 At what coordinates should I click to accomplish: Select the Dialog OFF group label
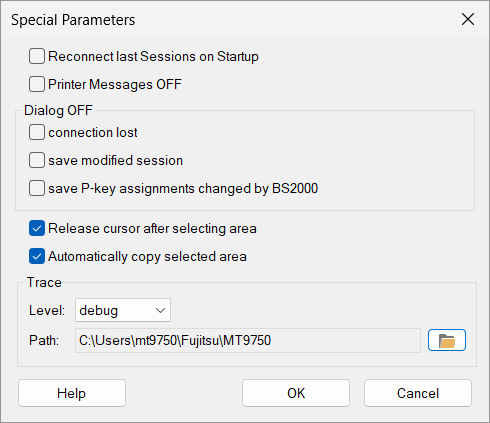[58, 110]
